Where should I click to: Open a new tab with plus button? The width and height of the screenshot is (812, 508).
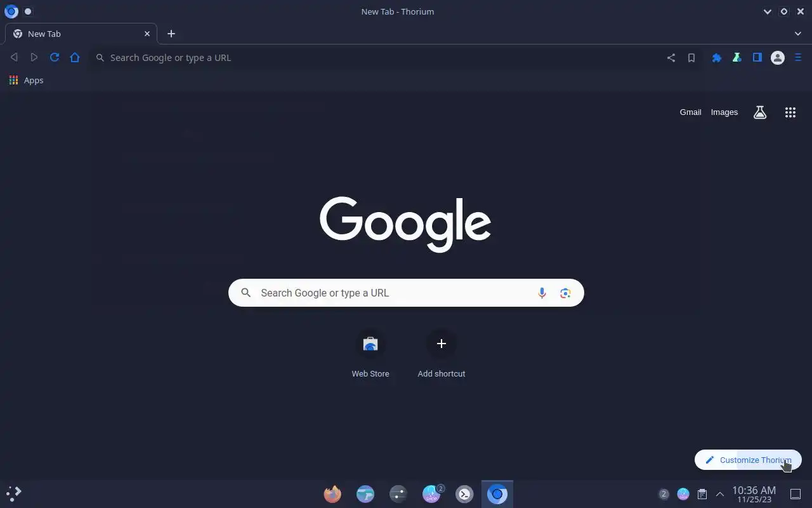[171, 34]
